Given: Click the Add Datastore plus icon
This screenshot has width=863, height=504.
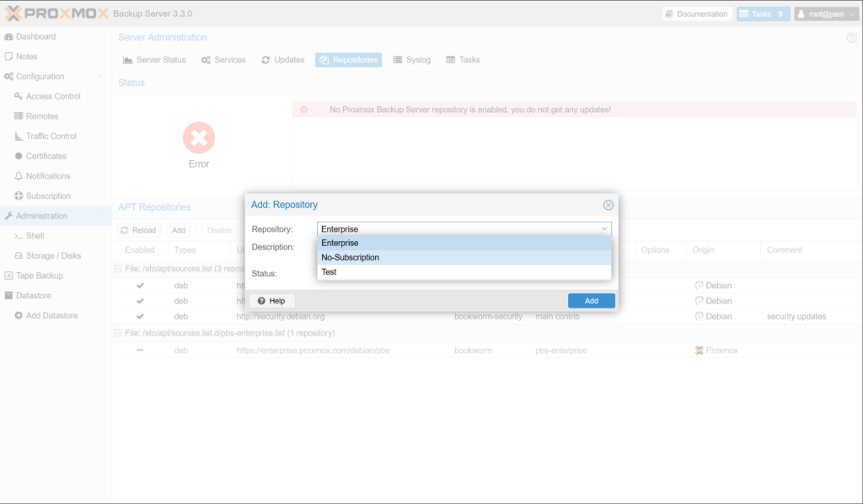Looking at the screenshot, I should click(x=19, y=315).
